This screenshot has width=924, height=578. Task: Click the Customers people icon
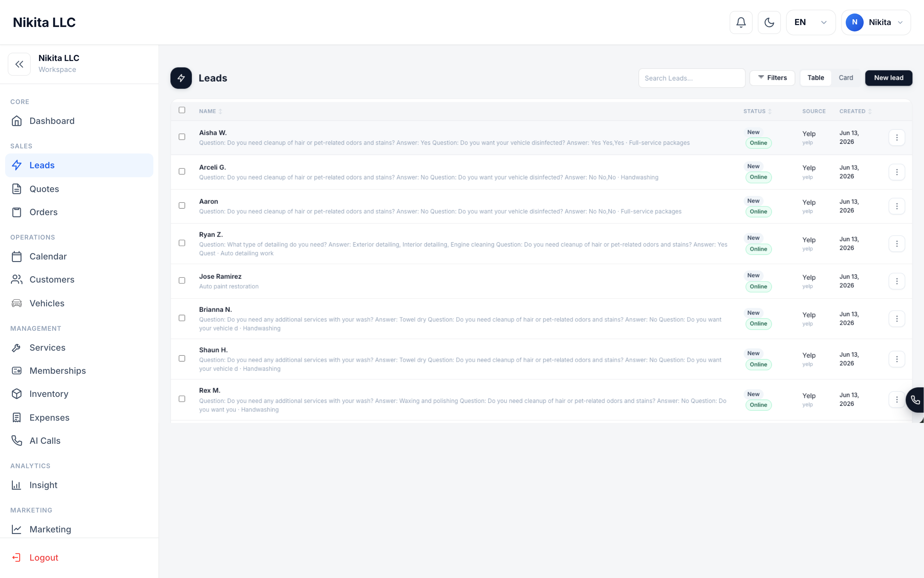tap(16, 279)
